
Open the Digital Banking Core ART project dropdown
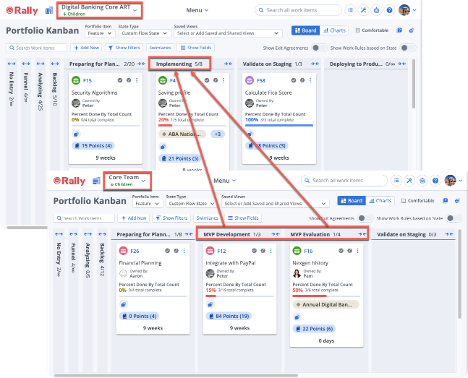point(99,10)
